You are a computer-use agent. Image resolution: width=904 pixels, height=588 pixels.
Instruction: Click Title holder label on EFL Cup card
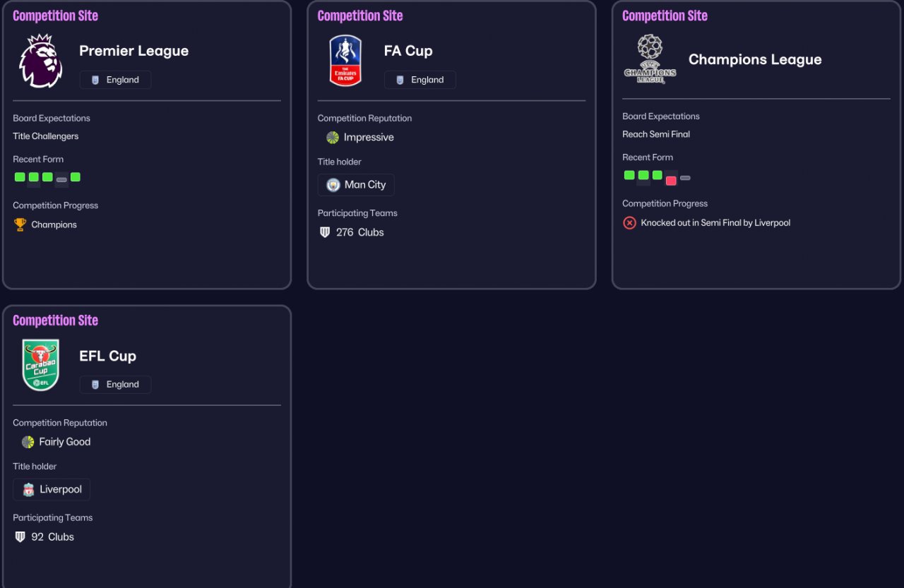[x=35, y=466]
